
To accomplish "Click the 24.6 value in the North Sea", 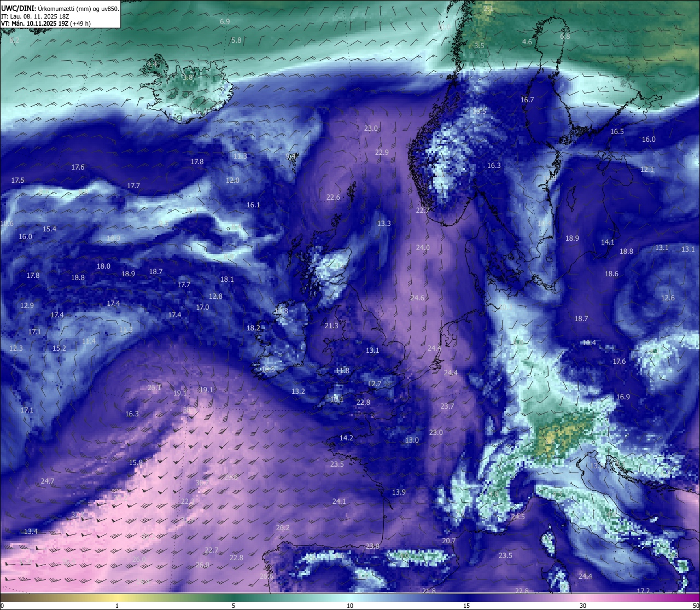I will (x=417, y=298).
